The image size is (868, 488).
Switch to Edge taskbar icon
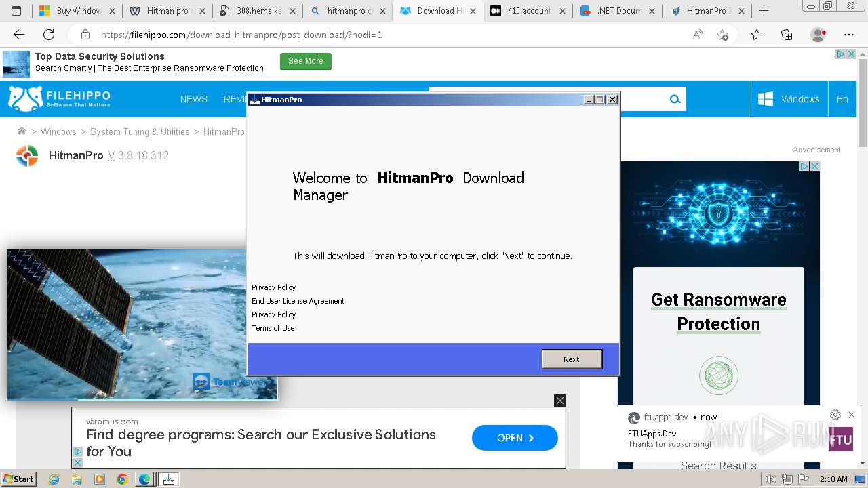[144, 479]
